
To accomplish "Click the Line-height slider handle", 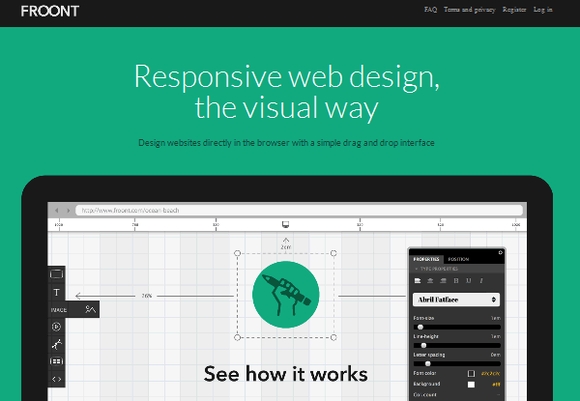I will coord(424,346).
